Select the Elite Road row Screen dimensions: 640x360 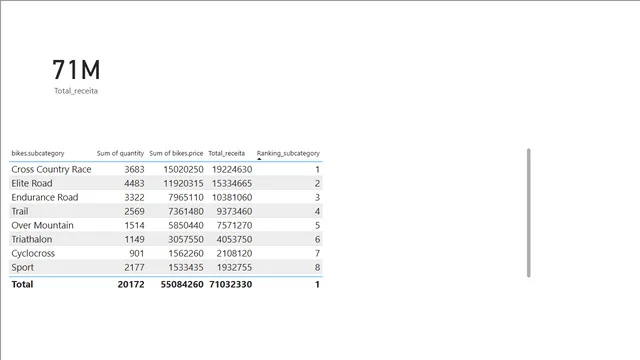(x=166, y=183)
